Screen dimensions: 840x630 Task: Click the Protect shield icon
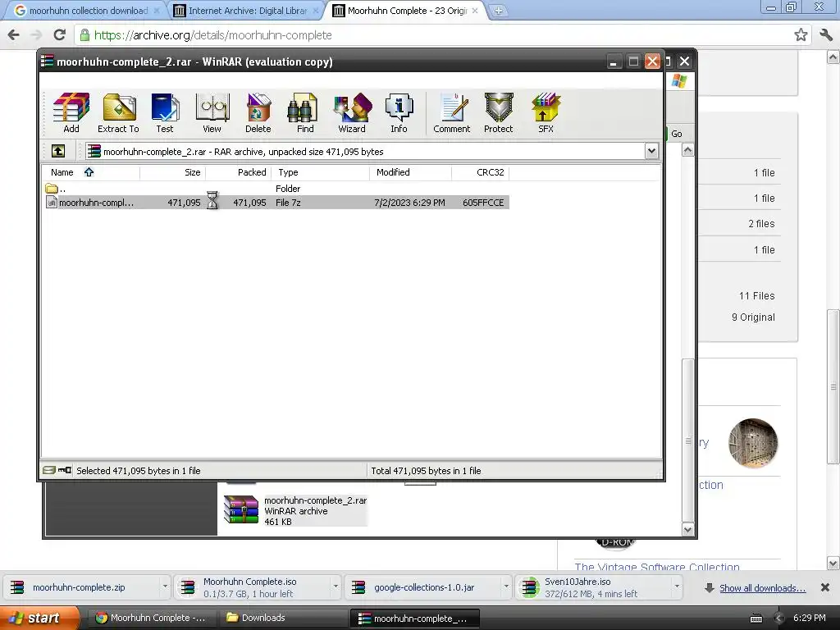click(498, 113)
